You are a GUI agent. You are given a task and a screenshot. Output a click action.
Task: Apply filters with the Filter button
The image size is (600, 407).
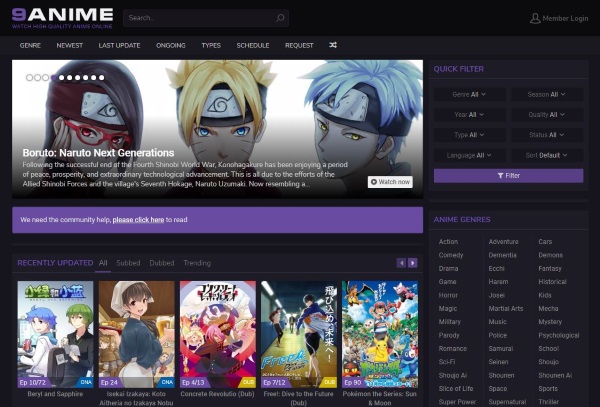(508, 175)
